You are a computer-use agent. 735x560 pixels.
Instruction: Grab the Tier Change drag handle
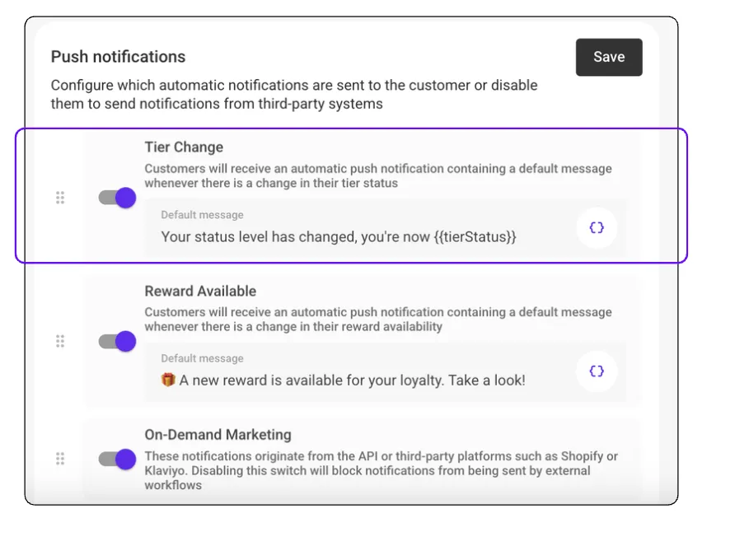click(60, 198)
